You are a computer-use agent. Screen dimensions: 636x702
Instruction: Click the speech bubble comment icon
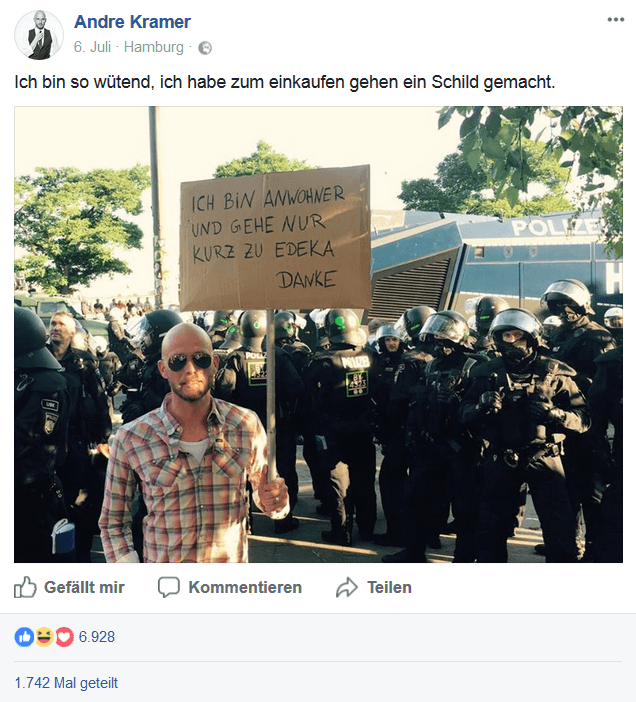coord(169,587)
